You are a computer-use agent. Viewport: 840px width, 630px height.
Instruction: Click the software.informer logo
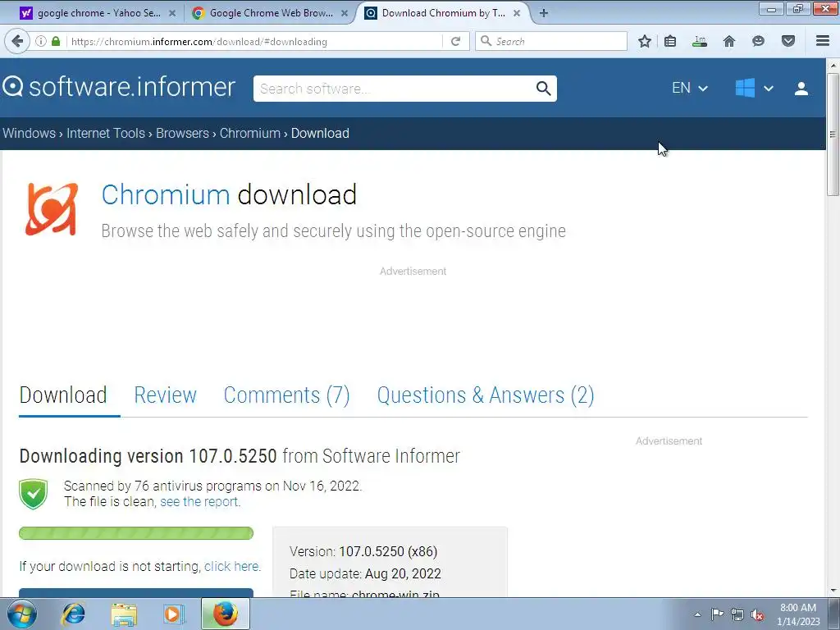[119, 87]
